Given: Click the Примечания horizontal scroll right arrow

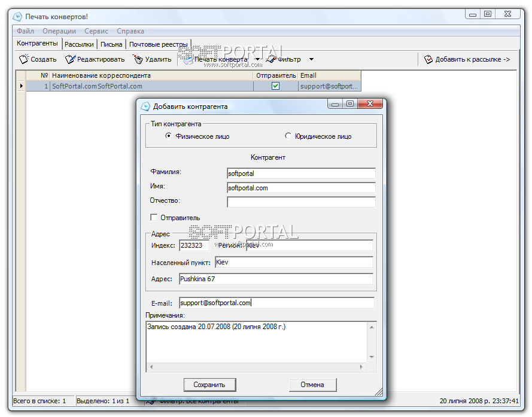Looking at the screenshot, I should pyautogui.click(x=361, y=367).
